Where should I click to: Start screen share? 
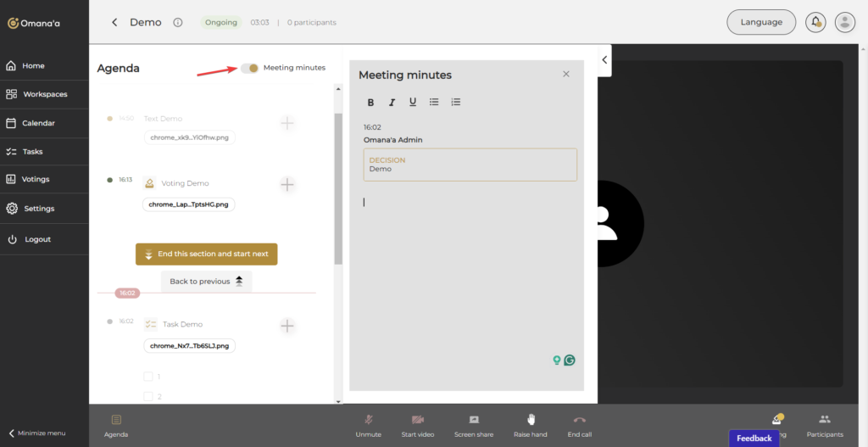click(474, 420)
